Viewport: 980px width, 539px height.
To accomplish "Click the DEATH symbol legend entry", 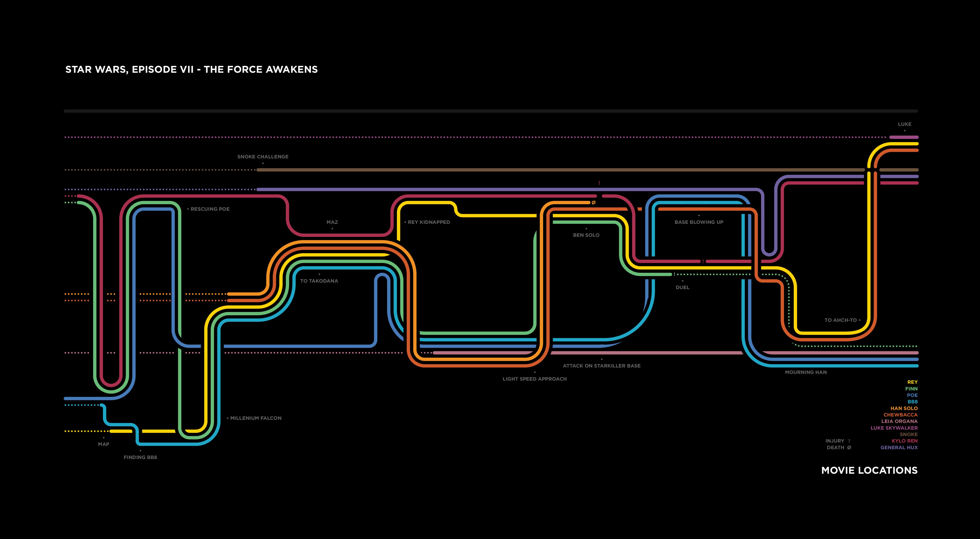I will point(838,448).
